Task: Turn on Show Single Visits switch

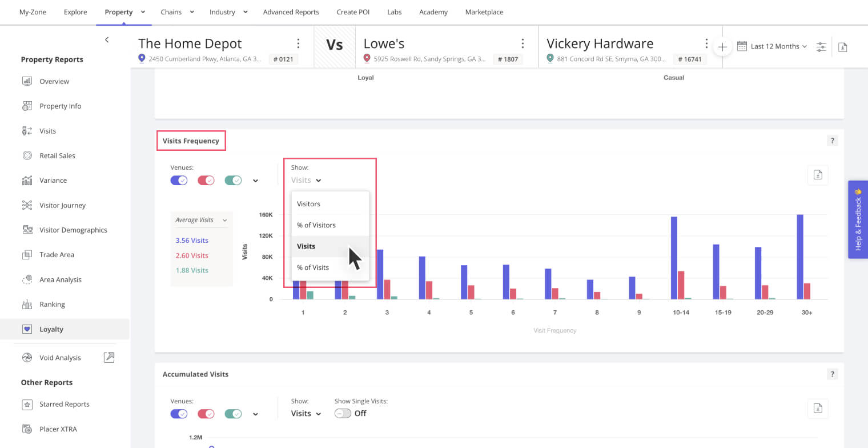Action: pos(343,413)
